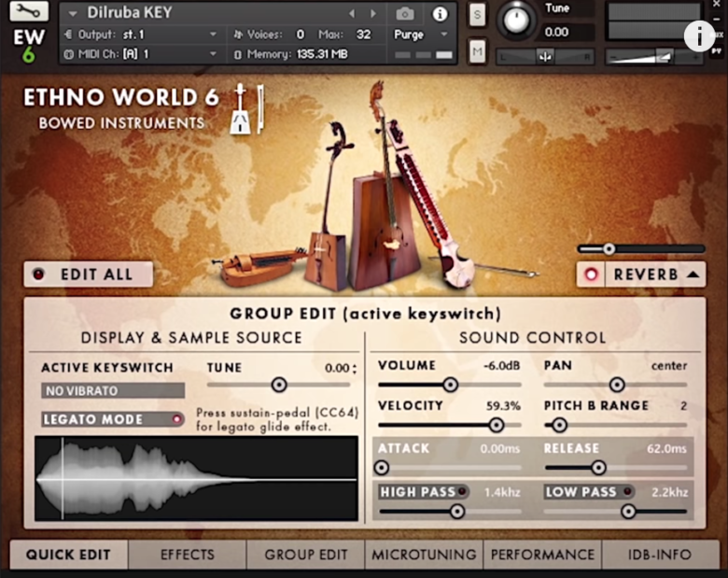Click the Tune knob in header
This screenshot has height=578, width=728.
(x=516, y=21)
